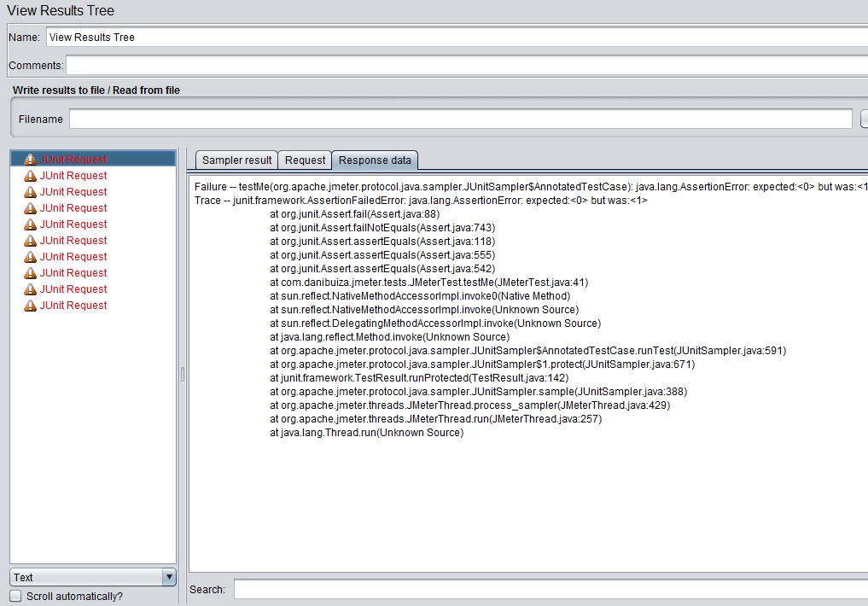Click the Trace AssertionFailedError line

421,200
